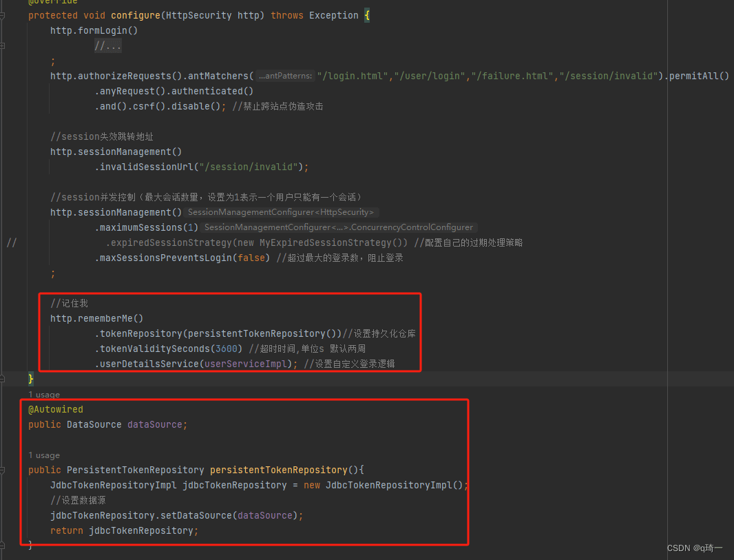Click comment '//超过最大的登录数，阻止登录'

[340, 258]
